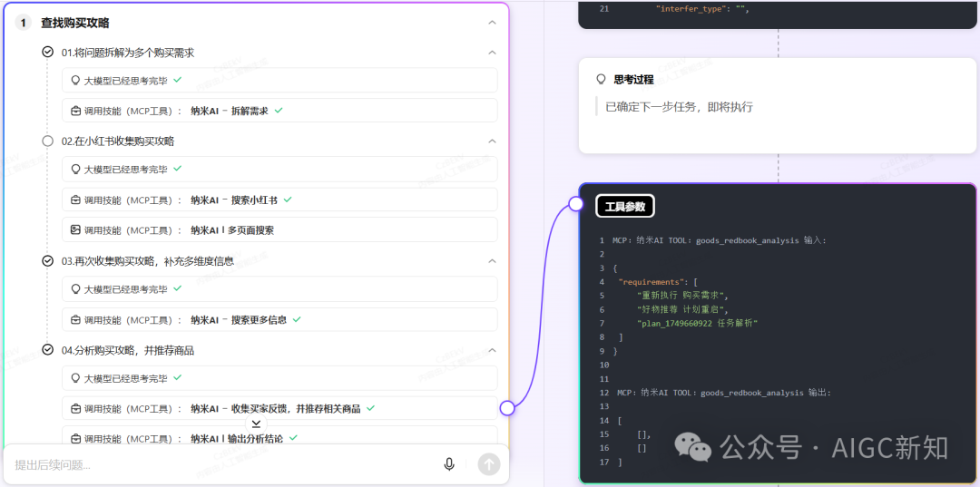Click the send arrow button

pyautogui.click(x=489, y=464)
